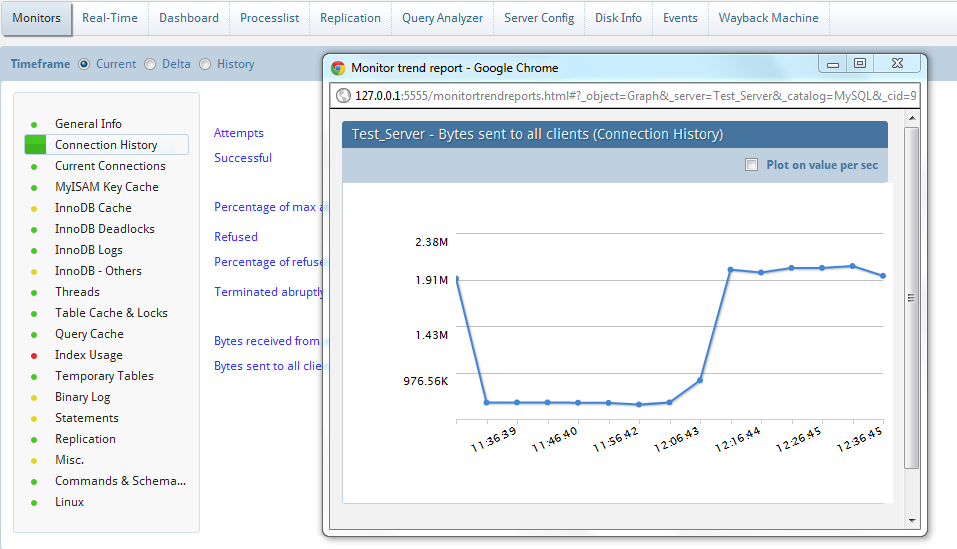Viewport: 957px width, 549px height.
Task: Select the Current timeframe radio button
Action: [84, 64]
